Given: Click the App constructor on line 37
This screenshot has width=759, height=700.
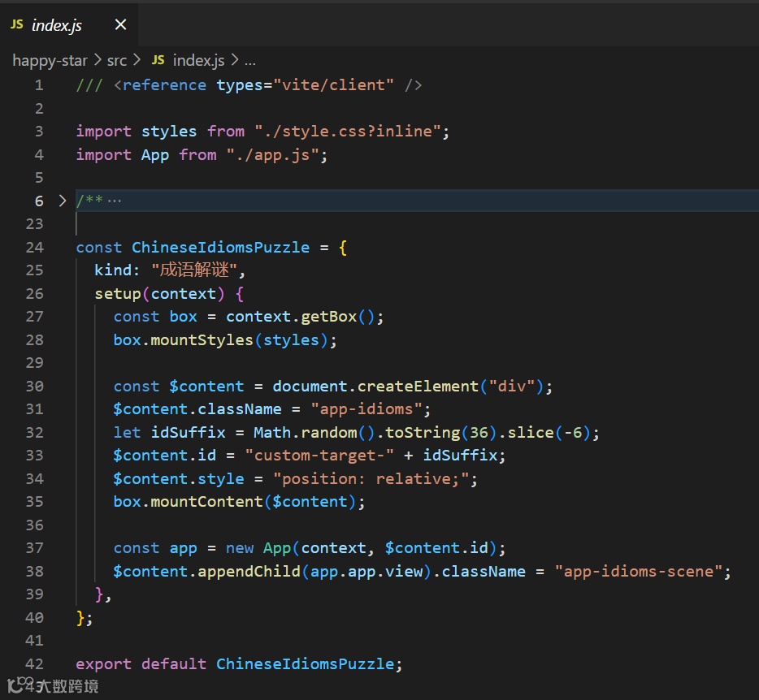Looking at the screenshot, I should [277, 548].
